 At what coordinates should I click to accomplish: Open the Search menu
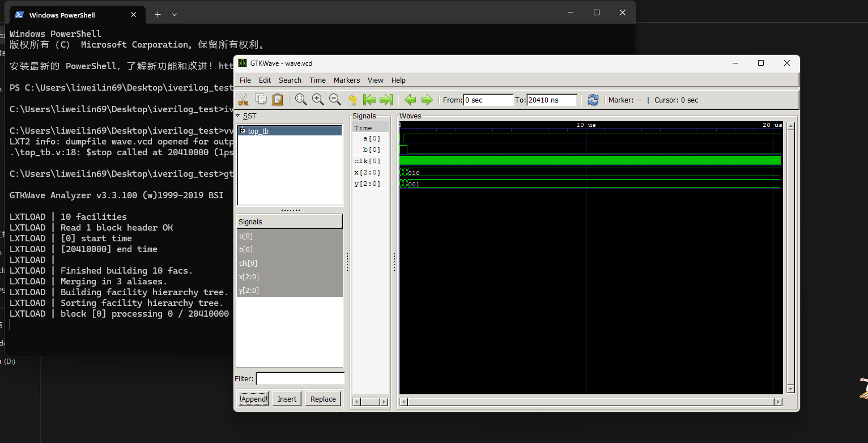tap(290, 80)
